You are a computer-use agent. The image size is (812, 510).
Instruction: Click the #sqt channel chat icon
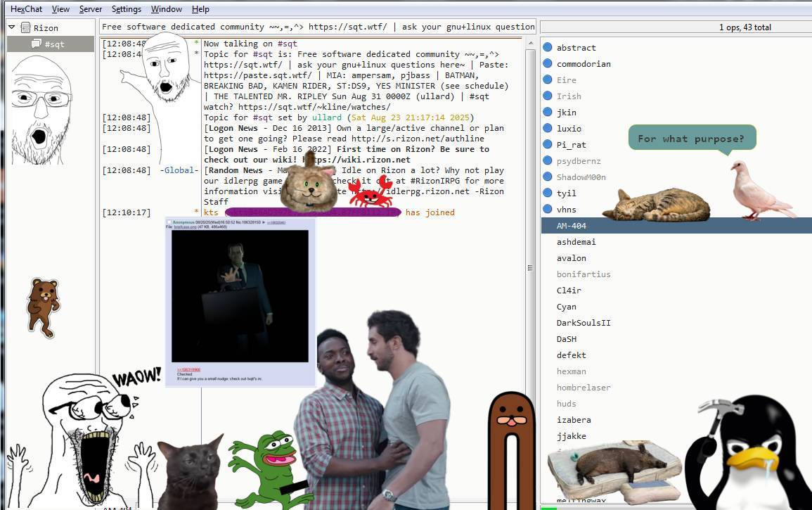pyautogui.click(x=37, y=44)
